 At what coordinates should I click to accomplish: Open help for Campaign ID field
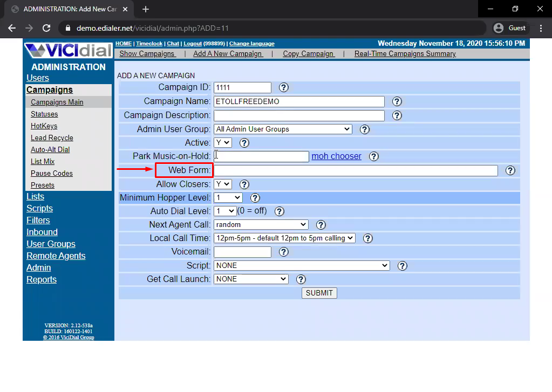[x=283, y=87]
